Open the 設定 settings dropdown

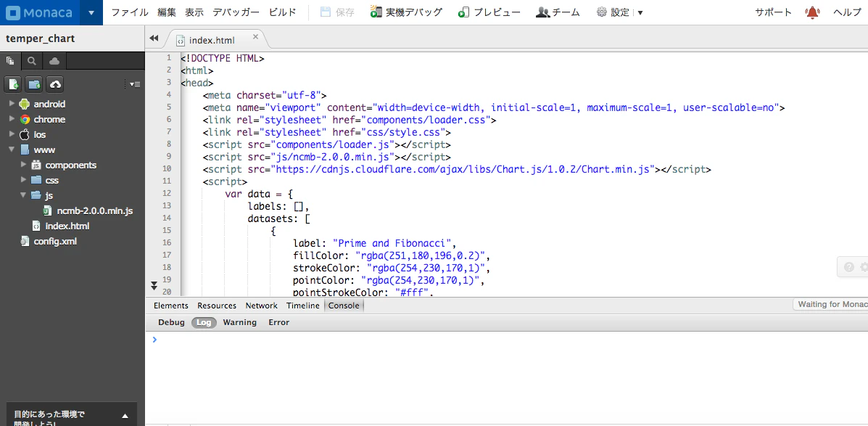pyautogui.click(x=619, y=12)
